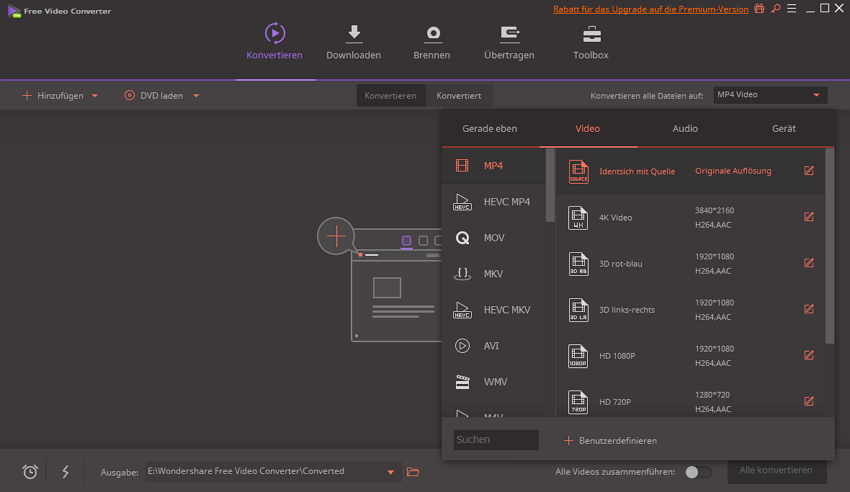The width and height of the screenshot is (850, 492).
Task: Click Alle konvertieren button
Action: (x=776, y=470)
